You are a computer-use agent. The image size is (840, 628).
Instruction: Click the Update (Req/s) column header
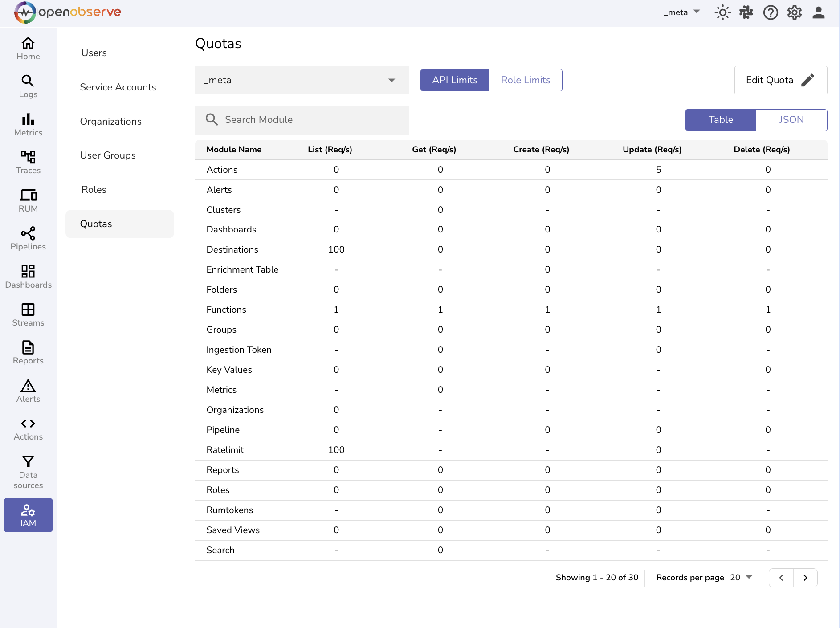pos(652,150)
